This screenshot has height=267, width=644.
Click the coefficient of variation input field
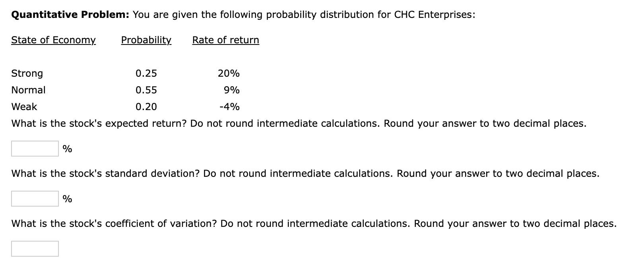click(35, 248)
